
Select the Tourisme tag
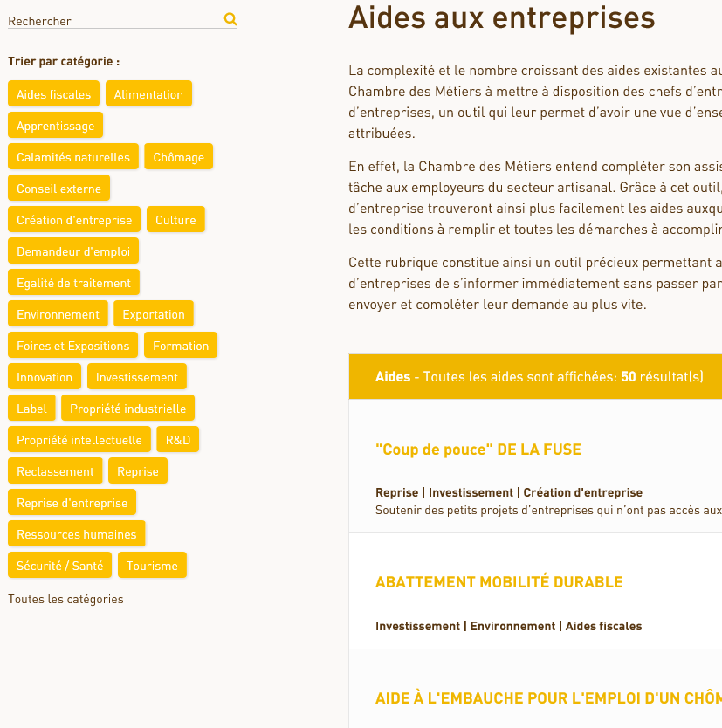152,565
